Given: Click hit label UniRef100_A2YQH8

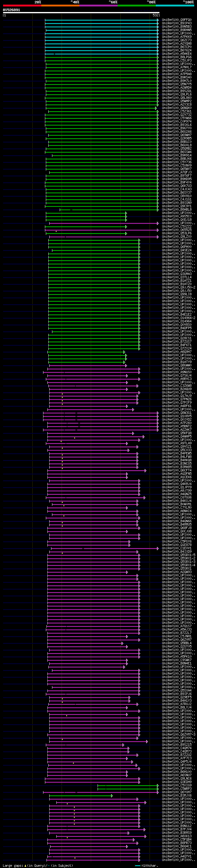Looking at the screenshot, I should coord(177,43).
